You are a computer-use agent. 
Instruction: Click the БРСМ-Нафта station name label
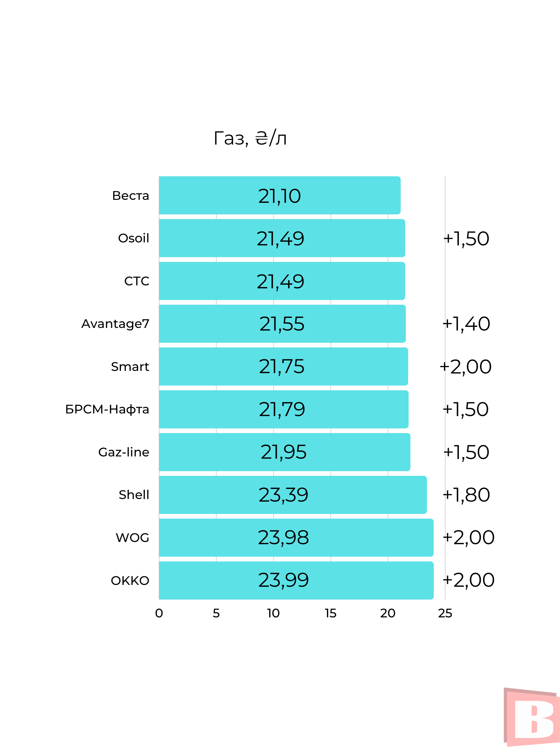pyautogui.click(x=107, y=409)
